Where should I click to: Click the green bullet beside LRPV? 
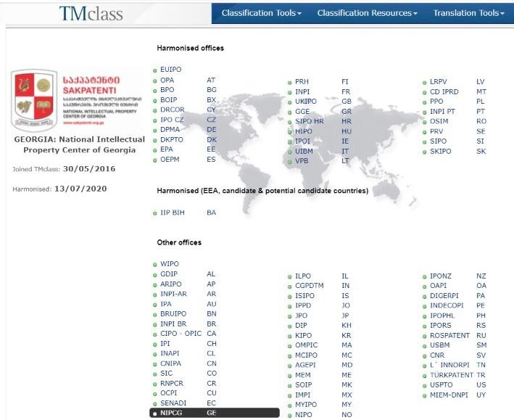click(424, 82)
